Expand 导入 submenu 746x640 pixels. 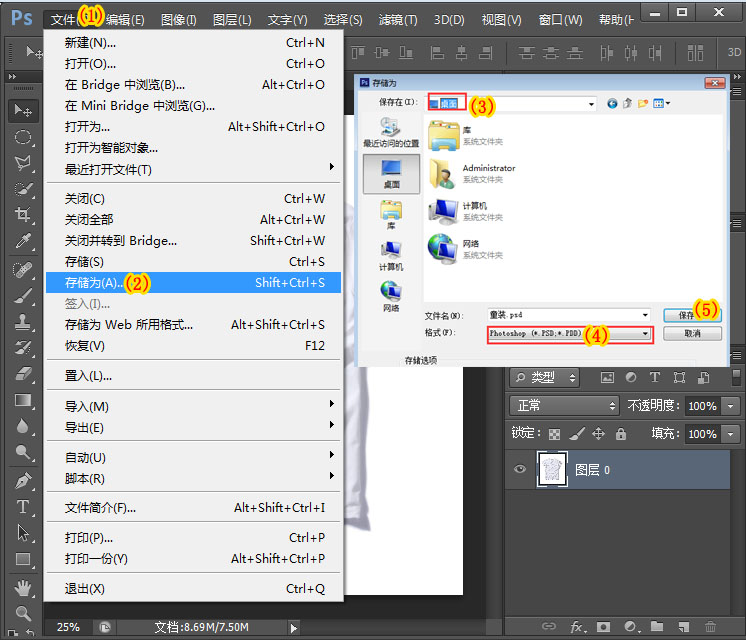coord(193,406)
